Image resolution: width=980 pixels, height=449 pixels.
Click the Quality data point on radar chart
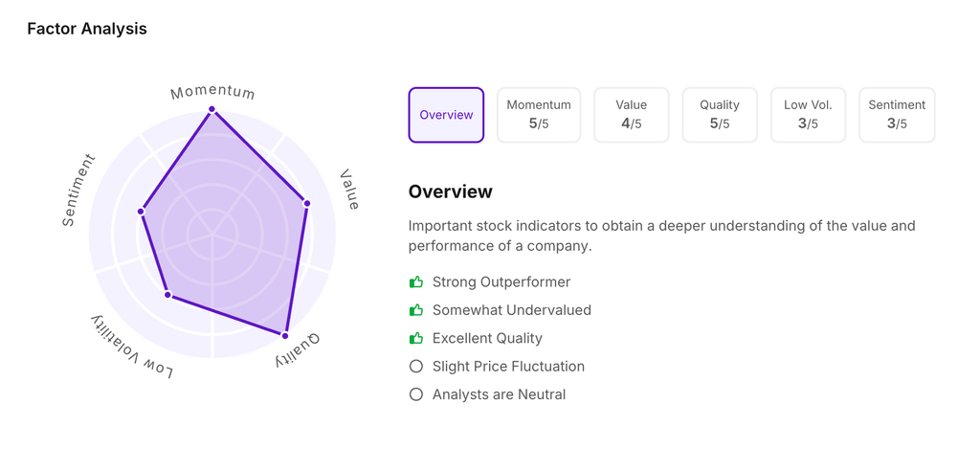tap(285, 336)
